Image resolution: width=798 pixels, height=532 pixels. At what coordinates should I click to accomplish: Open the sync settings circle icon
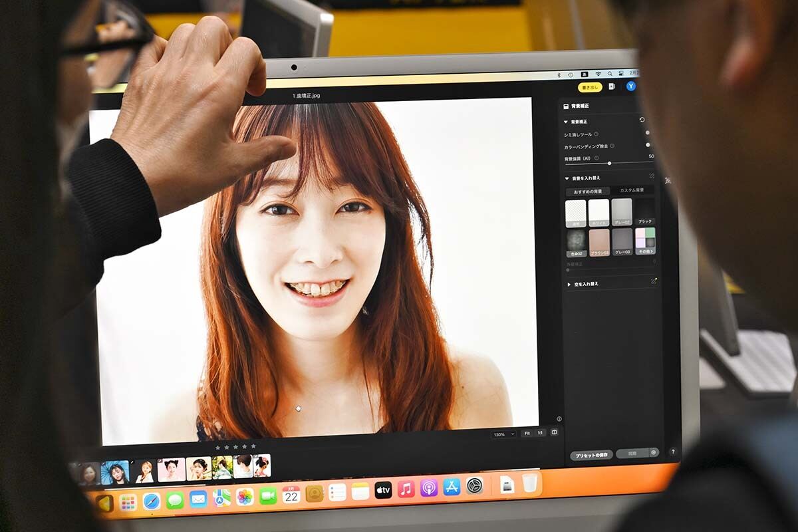[654, 452]
